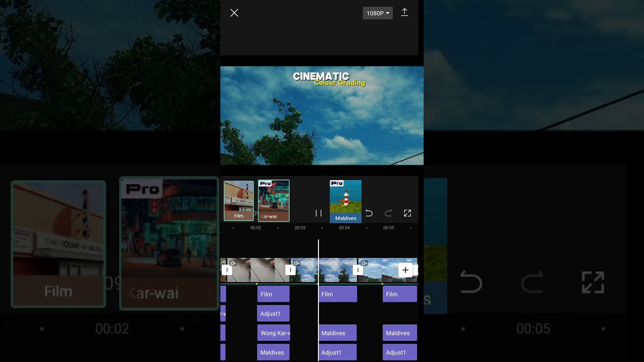This screenshot has height=362, width=644.
Task: Toggle mute icon on the clip under the playhead
Action: point(297,263)
